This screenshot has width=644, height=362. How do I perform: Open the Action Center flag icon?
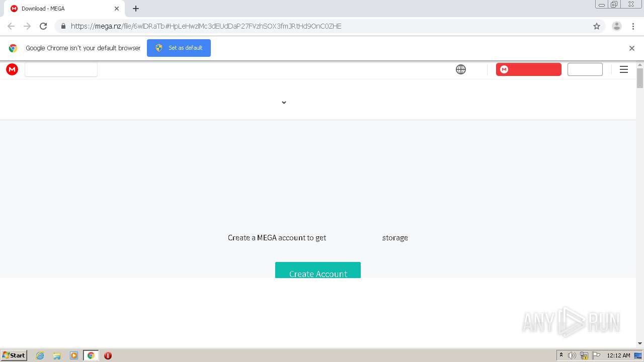(x=596, y=355)
